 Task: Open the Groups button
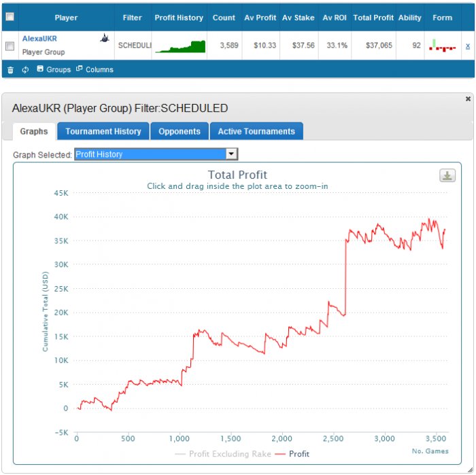(x=54, y=69)
